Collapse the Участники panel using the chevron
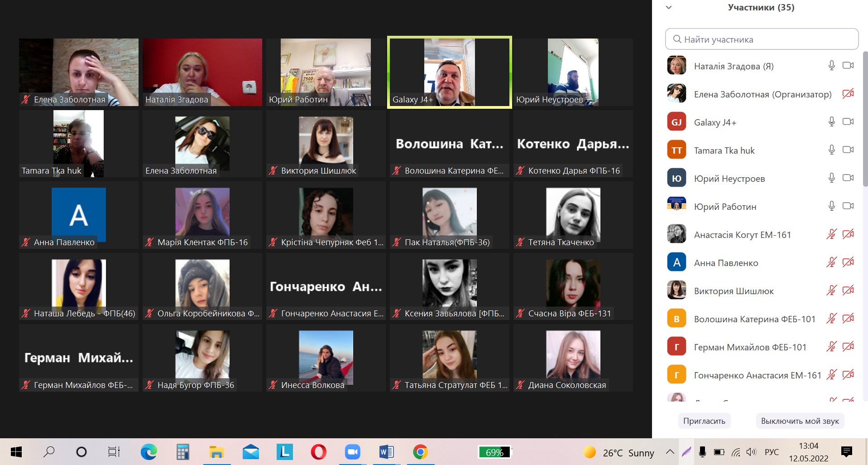Screen dimensions: 868x465 tap(668, 8)
